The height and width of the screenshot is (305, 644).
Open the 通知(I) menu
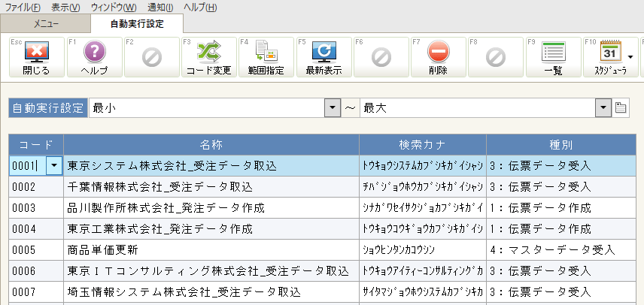coord(160,7)
